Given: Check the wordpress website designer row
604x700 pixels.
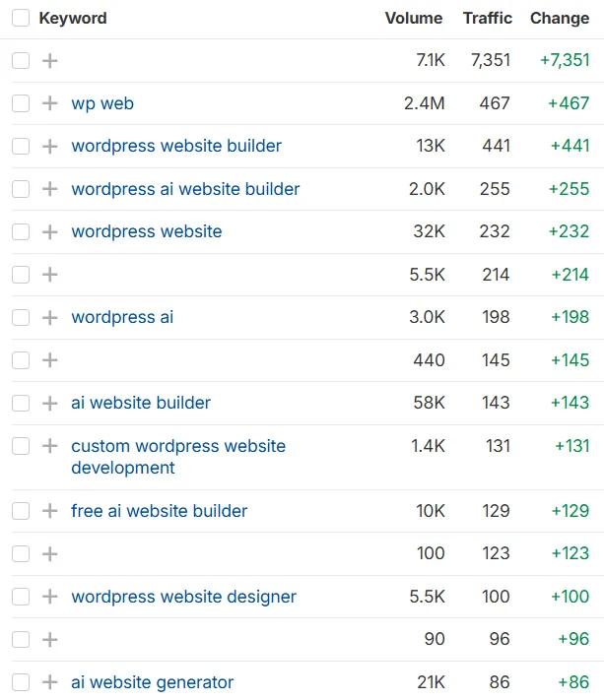Looking at the screenshot, I should pyautogui.click(x=21, y=597).
